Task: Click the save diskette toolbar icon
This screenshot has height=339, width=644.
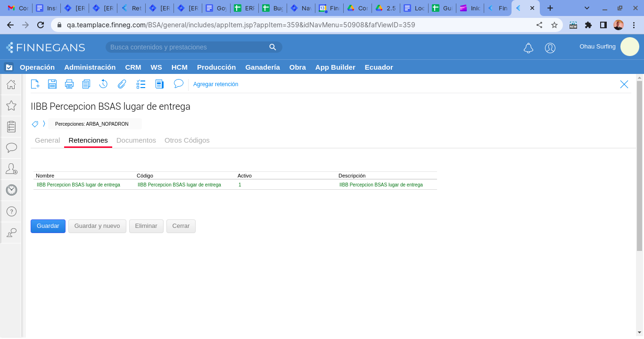Action: point(52,84)
